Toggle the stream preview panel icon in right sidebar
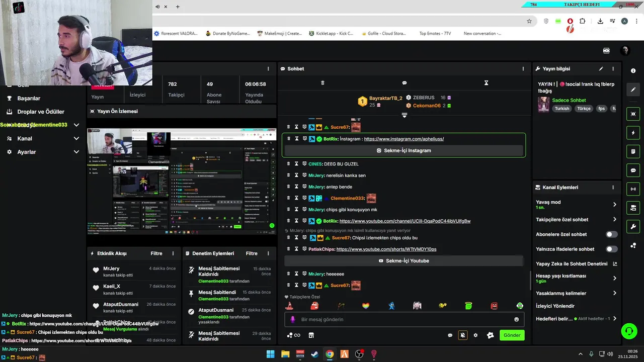The height and width of the screenshot is (362, 644). (x=633, y=114)
